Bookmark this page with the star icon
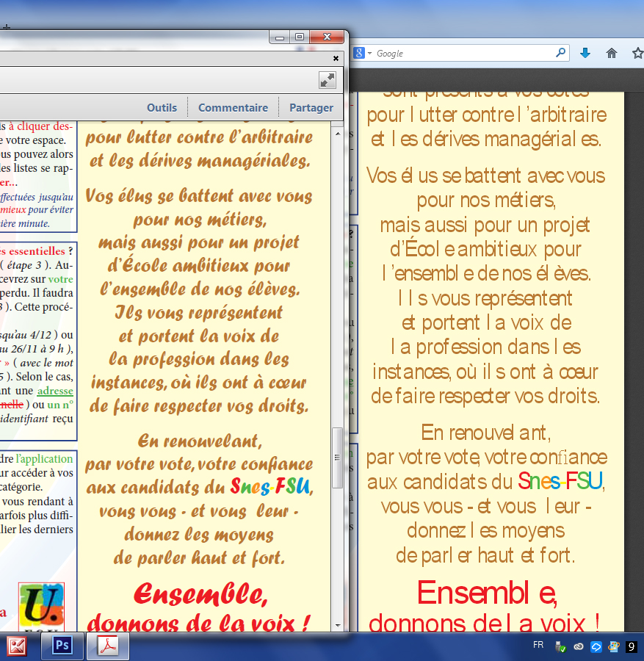This screenshot has width=644, height=661. click(x=637, y=53)
